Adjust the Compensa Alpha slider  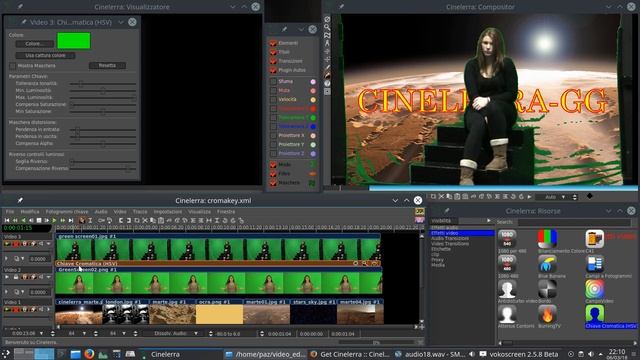pyautogui.click(x=102, y=144)
